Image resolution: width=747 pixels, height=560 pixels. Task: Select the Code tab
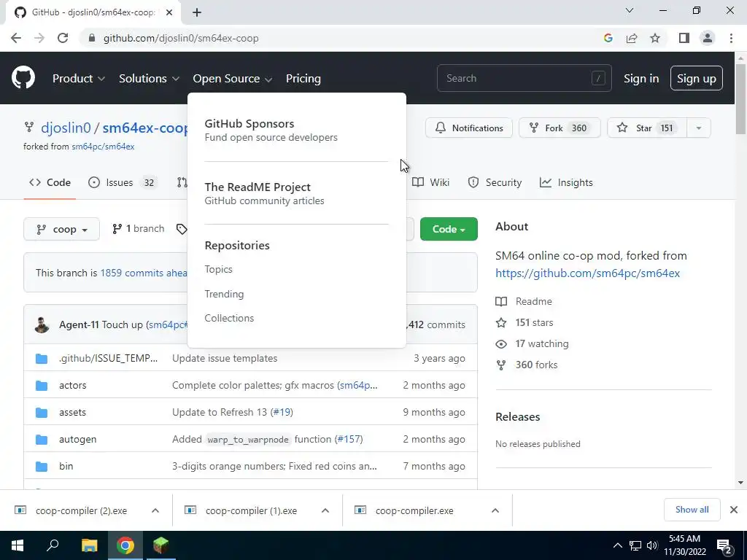tap(50, 182)
